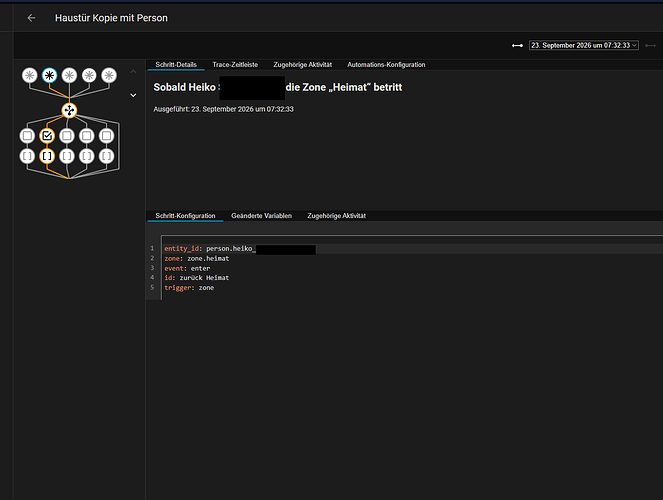This screenshot has height=500, width=663.
Task: Click line number 5 in code gutter
Action: click(x=152, y=287)
